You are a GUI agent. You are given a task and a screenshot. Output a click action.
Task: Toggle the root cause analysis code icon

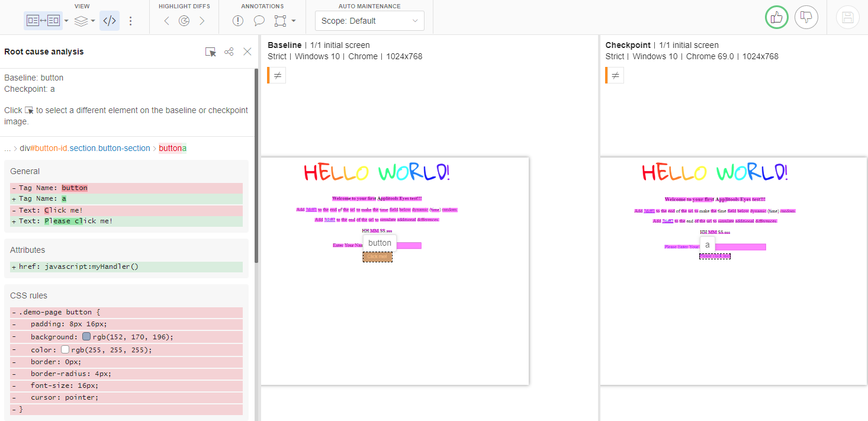point(110,21)
